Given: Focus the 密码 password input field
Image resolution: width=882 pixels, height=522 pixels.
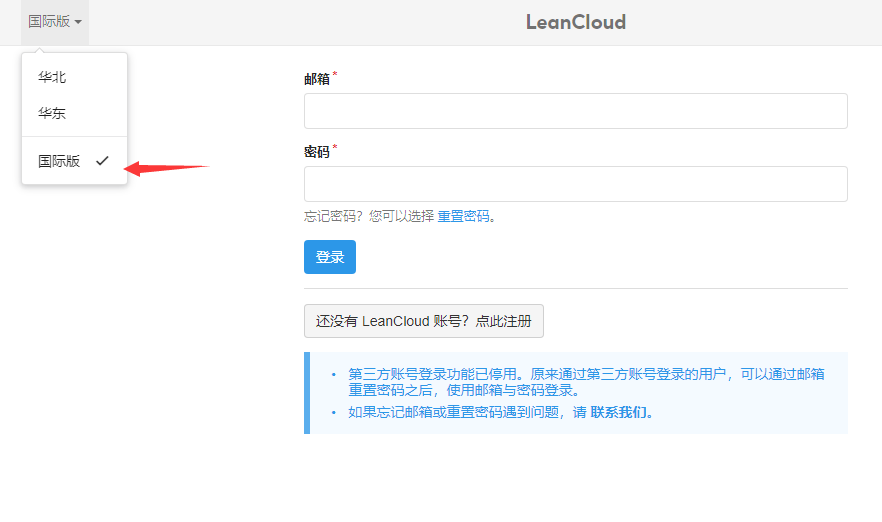Looking at the screenshot, I should point(575,184).
